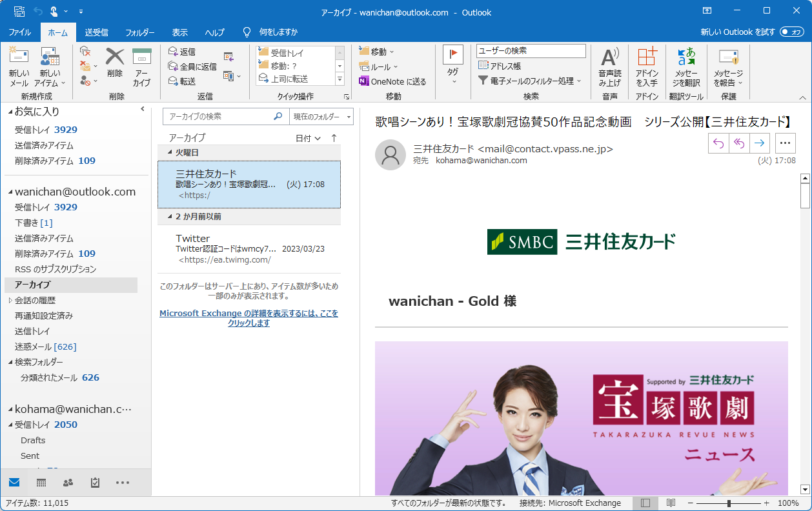The image size is (812, 511).
Task: Open アドレス帳 address book
Action: [x=500, y=66]
